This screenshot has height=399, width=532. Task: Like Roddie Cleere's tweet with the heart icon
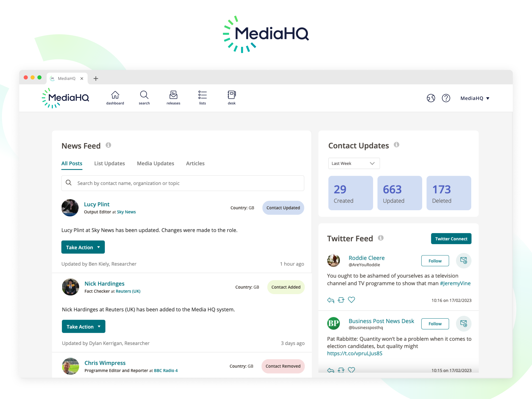coord(351,300)
